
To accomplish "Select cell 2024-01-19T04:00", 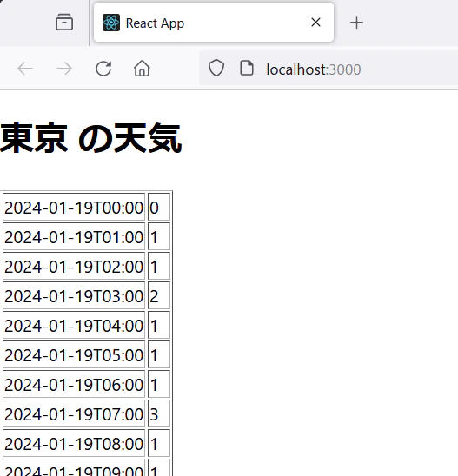I will 74,325.
